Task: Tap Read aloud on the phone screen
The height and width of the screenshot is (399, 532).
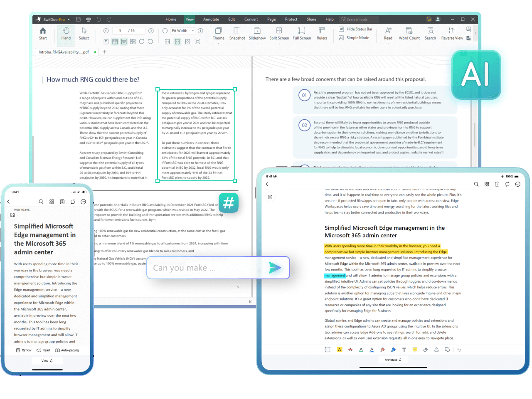Action: click(43, 350)
